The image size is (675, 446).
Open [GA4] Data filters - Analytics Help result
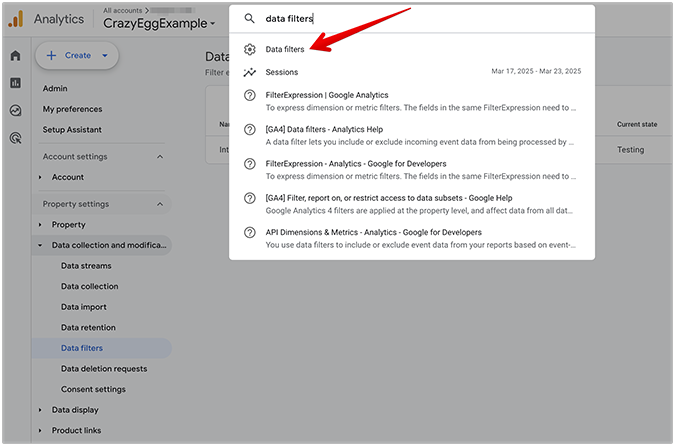pos(412,136)
